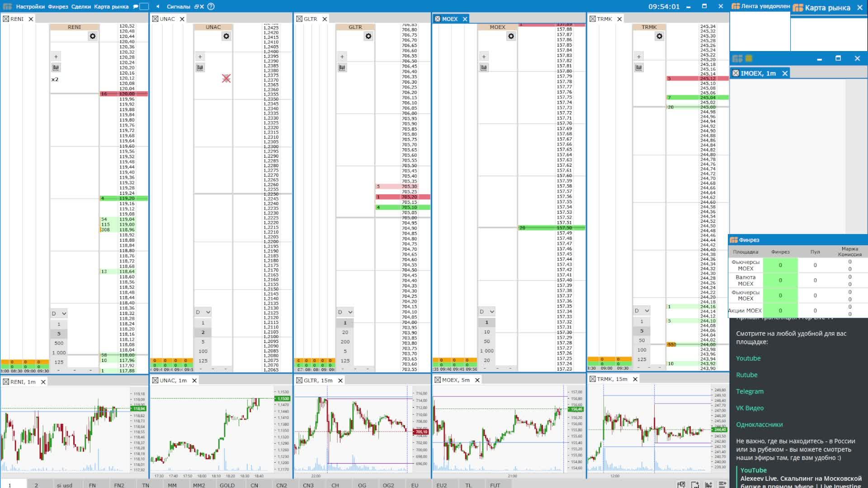
Task: Click the add list icon at bottom right
Action: point(722,484)
